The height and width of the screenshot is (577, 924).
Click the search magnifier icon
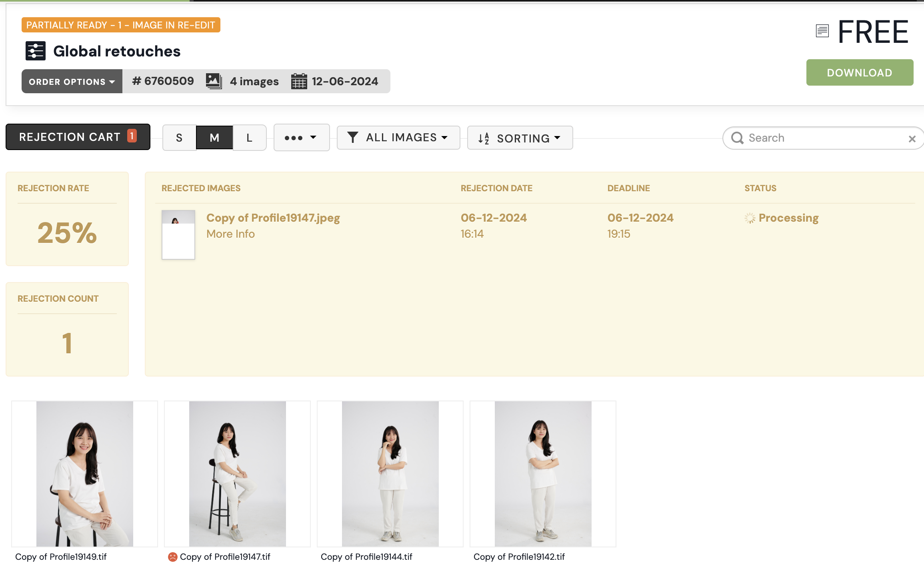(x=737, y=138)
